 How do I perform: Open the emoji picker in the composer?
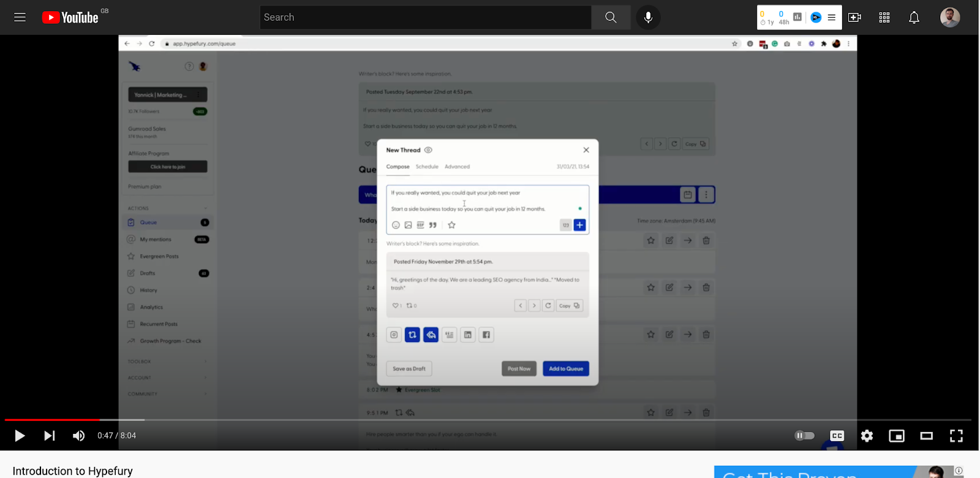(x=396, y=225)
